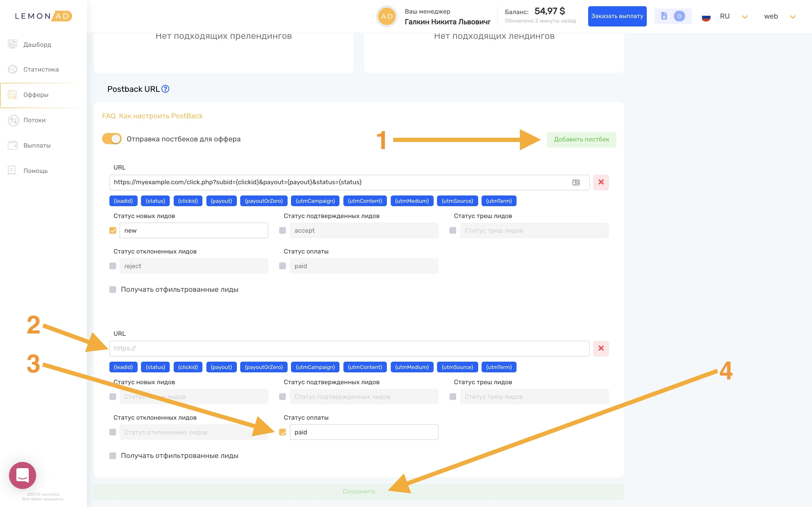The width and height of the screenshot is (812, 507).
Task: Enable the first postback filtered leads checkbox
Action: (x=113, y=289)
